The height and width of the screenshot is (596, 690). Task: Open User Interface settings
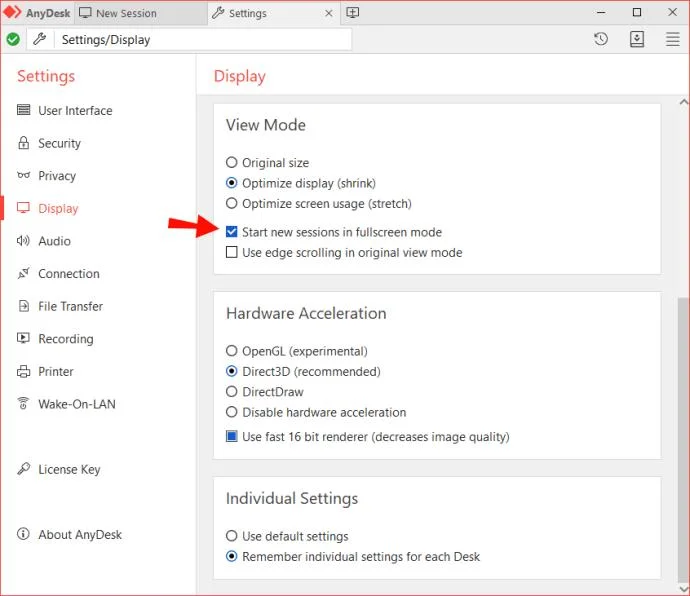pyautogui.click(x=75, y=110)
